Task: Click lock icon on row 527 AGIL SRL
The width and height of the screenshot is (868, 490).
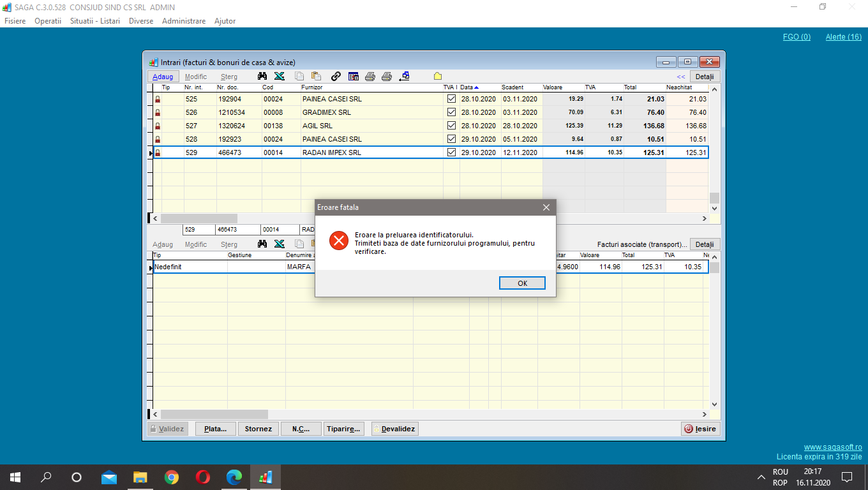Action: pyautogui.click(x=158, y=126)
